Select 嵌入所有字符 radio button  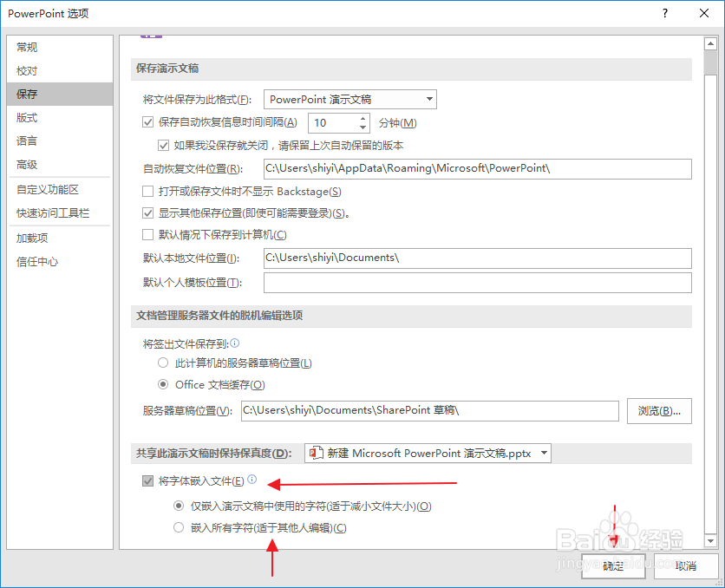pos(179,527)
